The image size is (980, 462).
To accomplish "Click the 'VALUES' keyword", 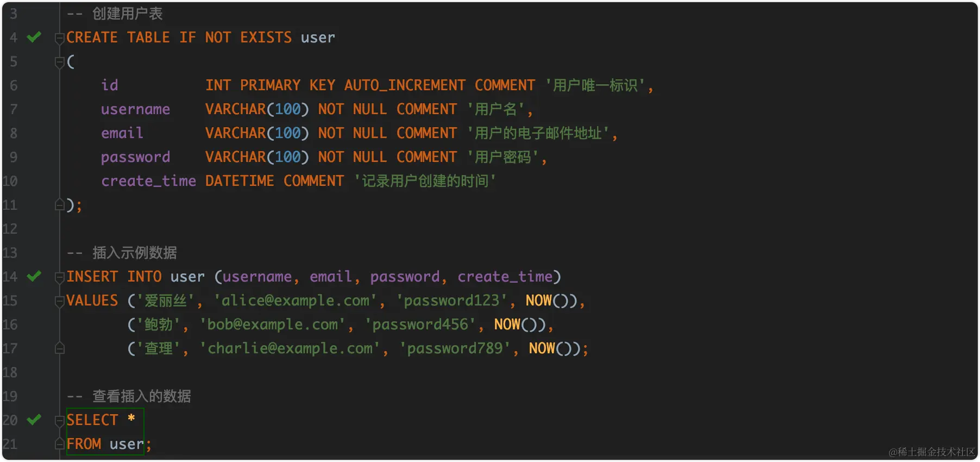I will pyautogui.click(x=92, y=301).
